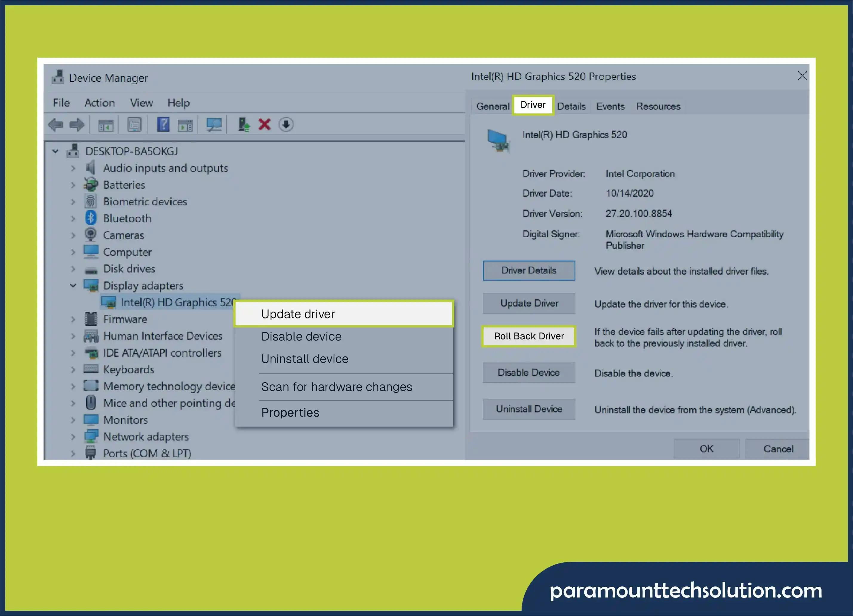Click the Disk drives category icon
This screenshot has width=853, height=616.
(91, 270)
